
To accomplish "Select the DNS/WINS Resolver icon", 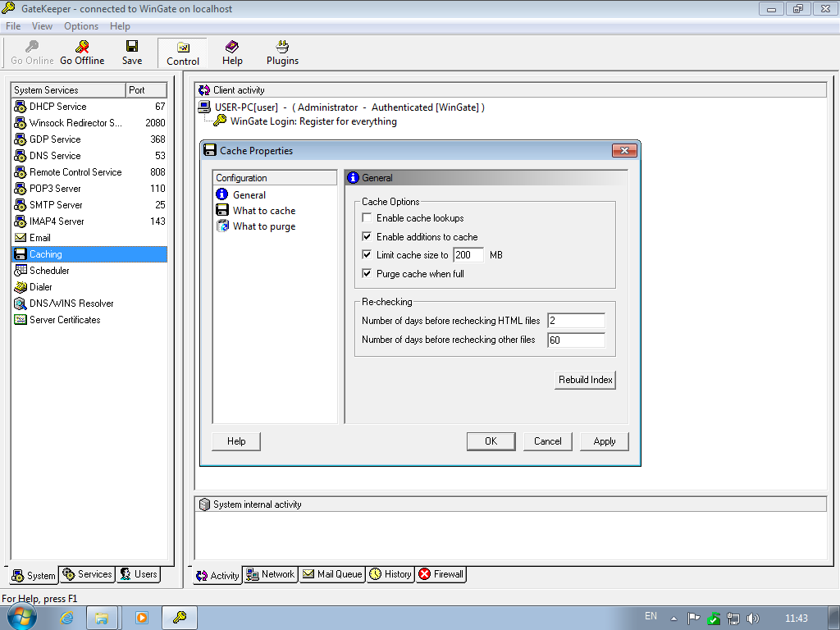I will (x=21, y=304).
